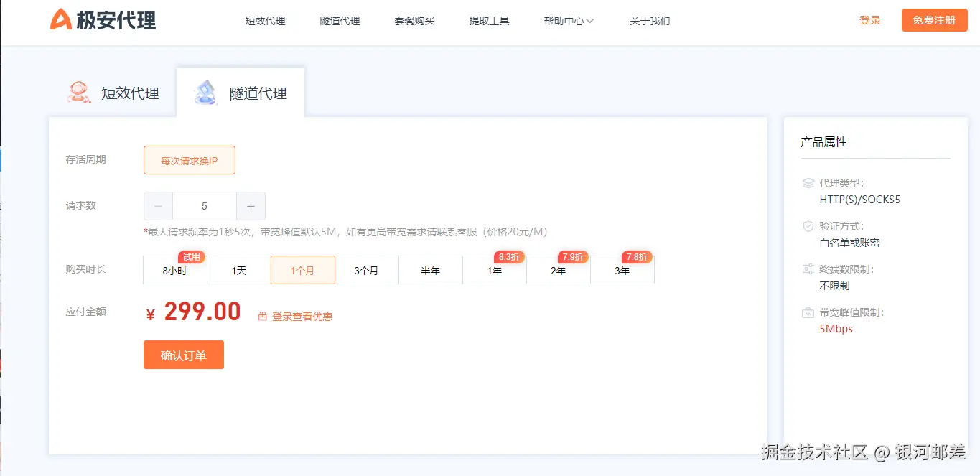Click the 验证方式 shield icon
This screenshot has height=476, width=980.
[x=808, y=226]
